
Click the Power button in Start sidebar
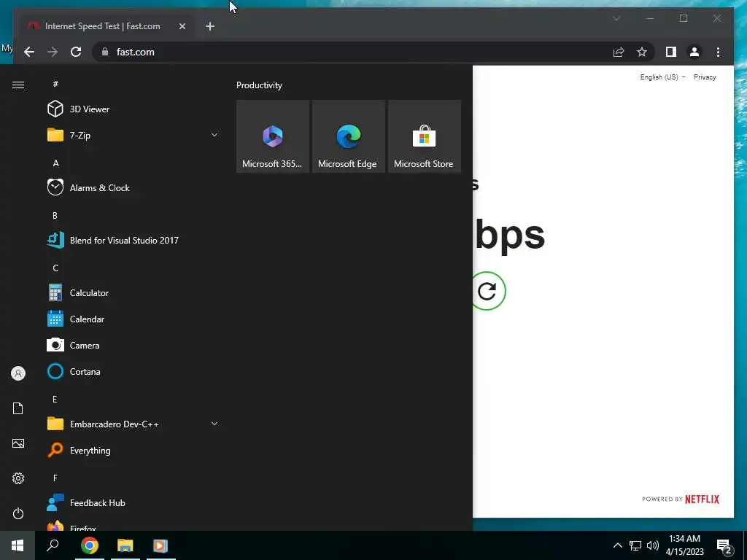coord(18,513)
